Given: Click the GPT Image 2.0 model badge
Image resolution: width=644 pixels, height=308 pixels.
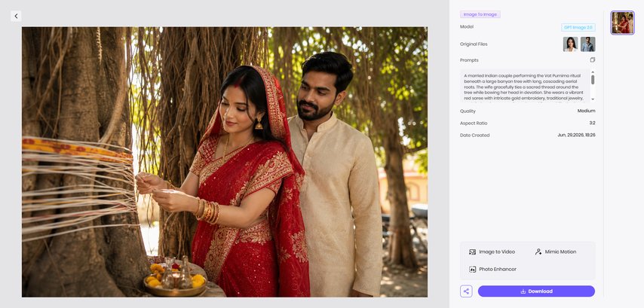Looking at the screenshot, I should pos(578,27).
